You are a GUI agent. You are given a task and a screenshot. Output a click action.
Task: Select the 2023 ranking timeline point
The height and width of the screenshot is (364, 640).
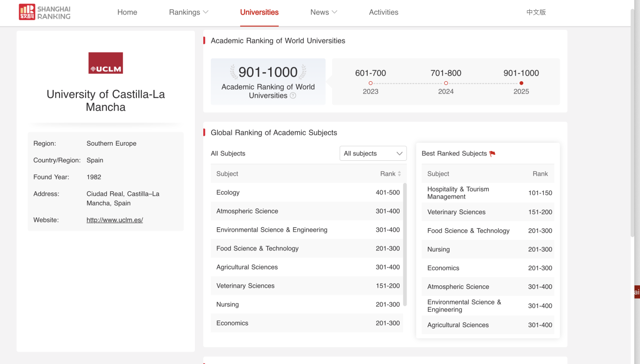[371, 83]
